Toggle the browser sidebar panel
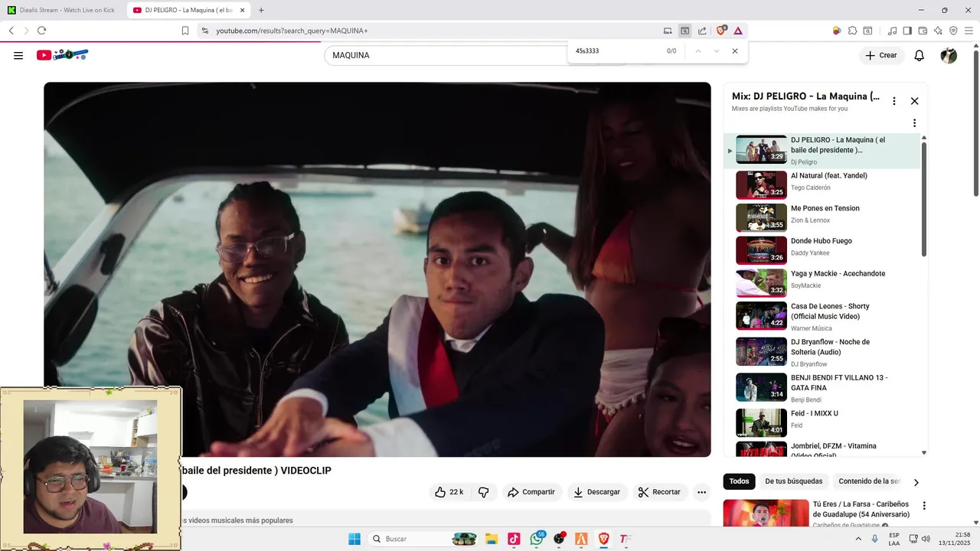The width and height of the screenshot is (980, 551). pyautogui.click(x=907, y=31)
